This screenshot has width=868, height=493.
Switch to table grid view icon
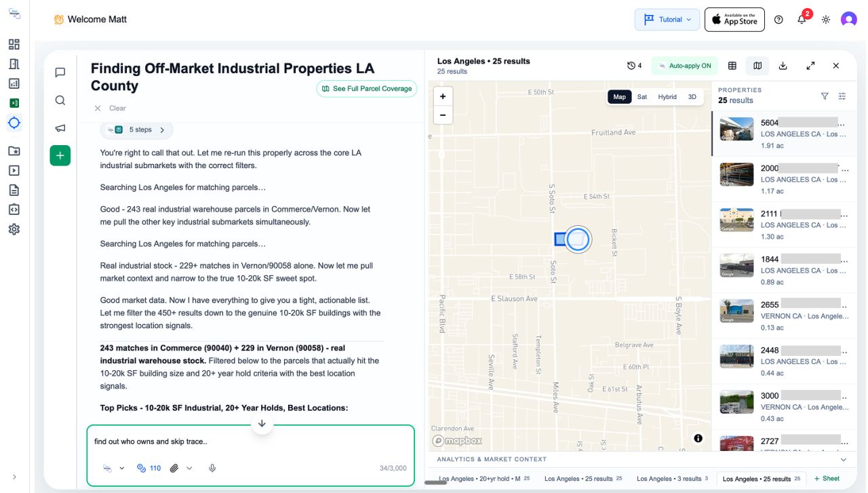pyautogui.click(x=732, y=66)
